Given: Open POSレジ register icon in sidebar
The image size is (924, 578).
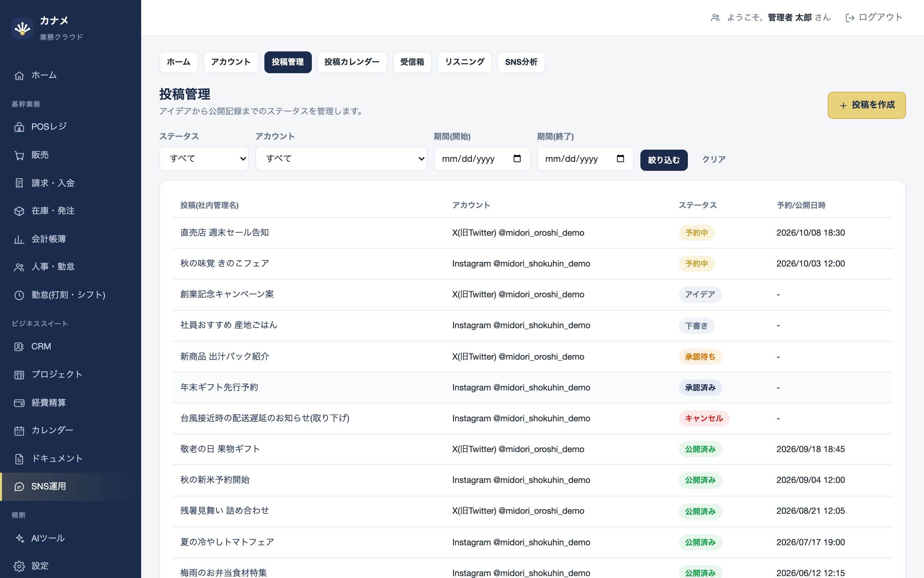Looking at the screenshot, I should click(x=19, y=127).
